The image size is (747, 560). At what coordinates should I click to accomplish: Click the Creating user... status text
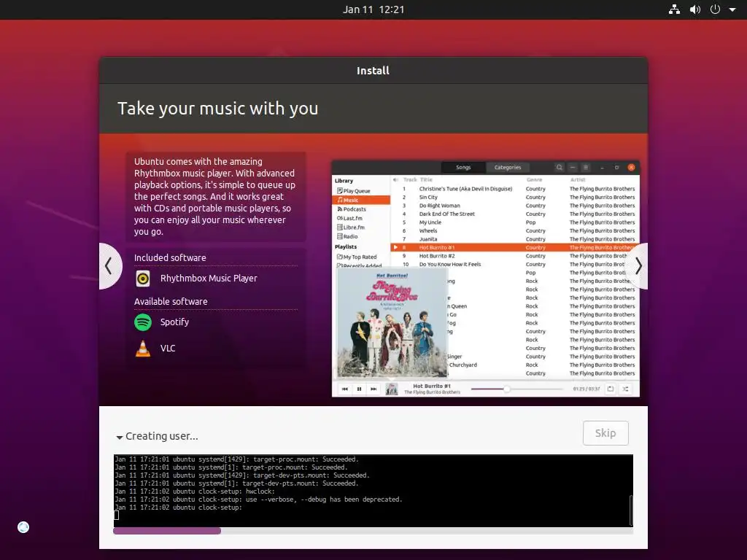click(161, 436)
